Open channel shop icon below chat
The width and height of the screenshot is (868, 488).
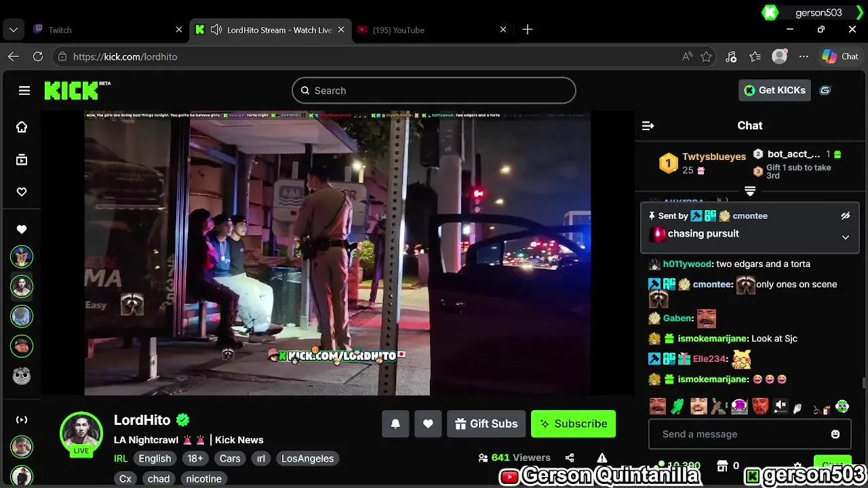tap(722, 466)
